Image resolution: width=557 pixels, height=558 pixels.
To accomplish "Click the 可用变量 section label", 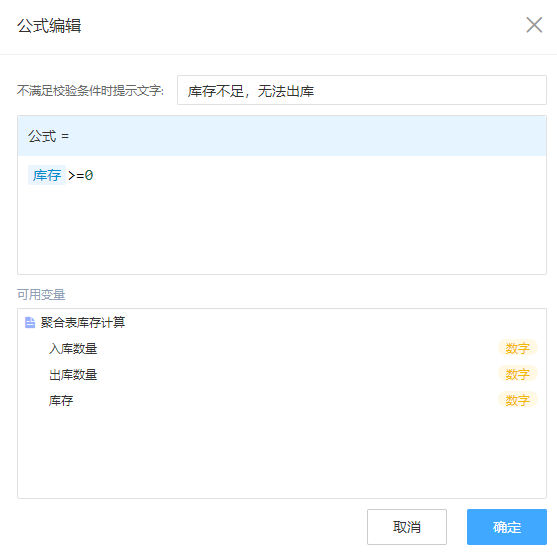I will pos(41,294).
